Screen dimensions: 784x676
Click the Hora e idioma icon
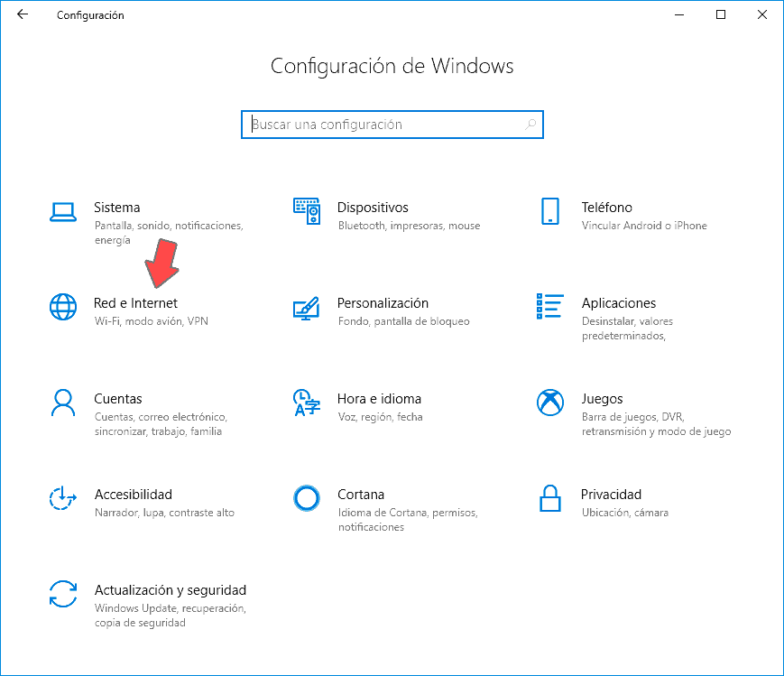click(x=307, y=403)
